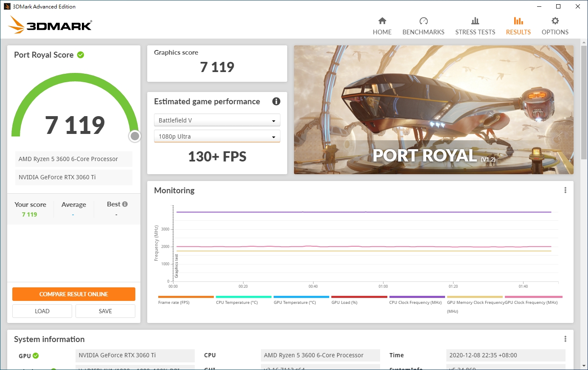This screenshot has height=370, width=588.
Task: Maximize the 3DMark window
Action: pyautogui.click(x=558, y=6)
